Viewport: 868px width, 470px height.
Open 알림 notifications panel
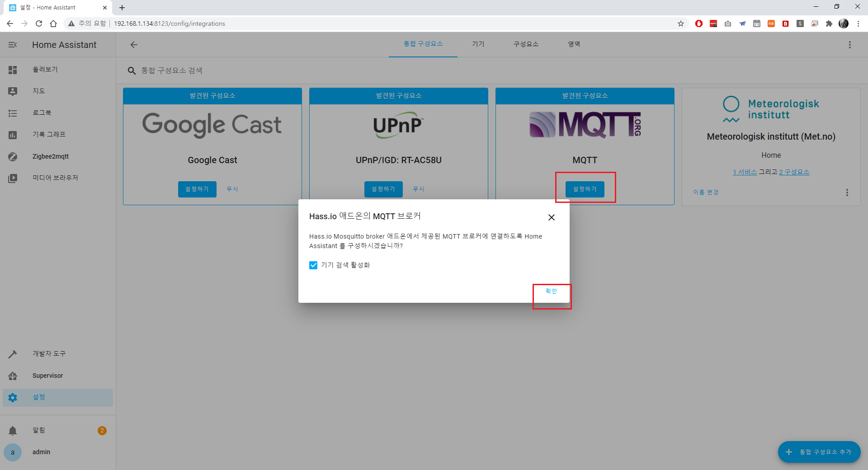coord(58,430)
